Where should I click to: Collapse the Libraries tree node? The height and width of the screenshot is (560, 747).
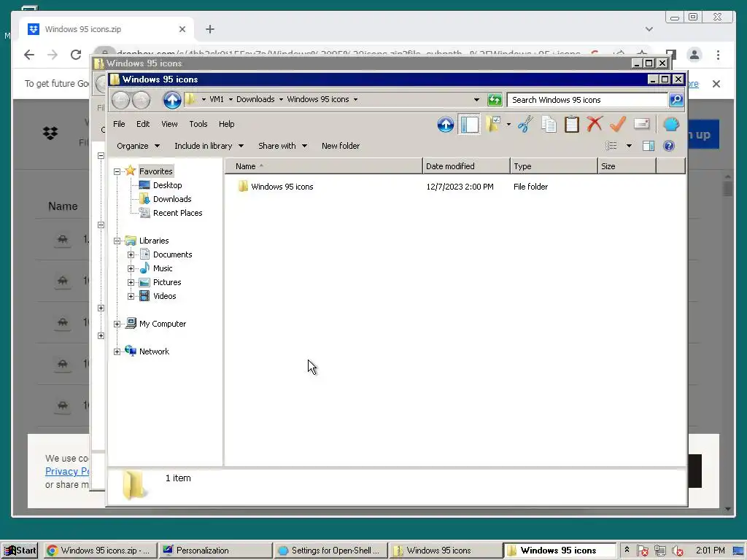(x=117, y=241)
